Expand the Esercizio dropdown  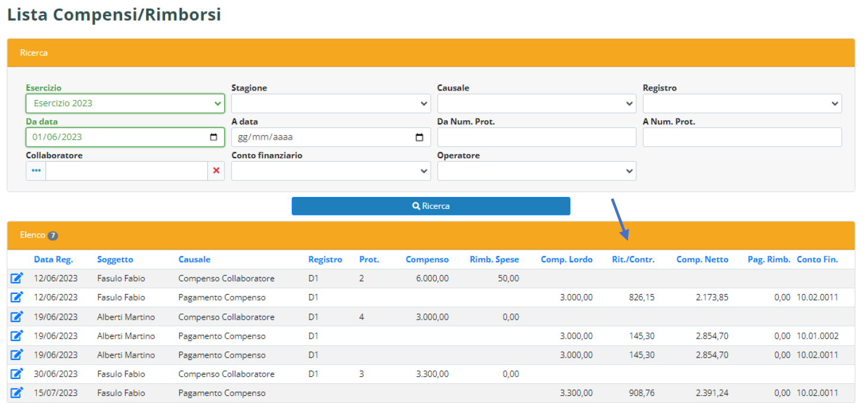125,104
